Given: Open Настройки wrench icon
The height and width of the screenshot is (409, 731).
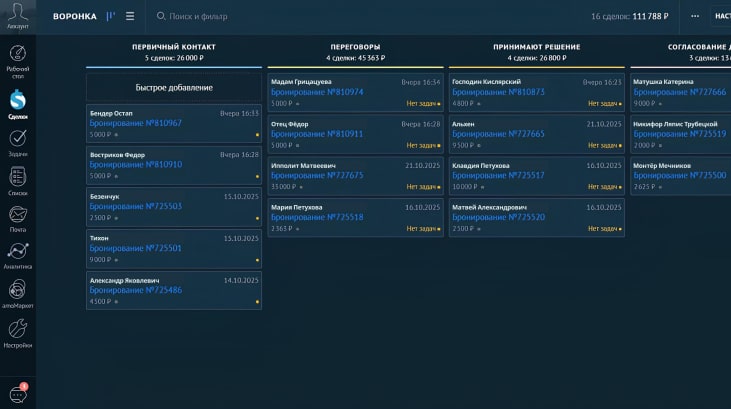Looking at the screenshot, I should pos(17,331).
